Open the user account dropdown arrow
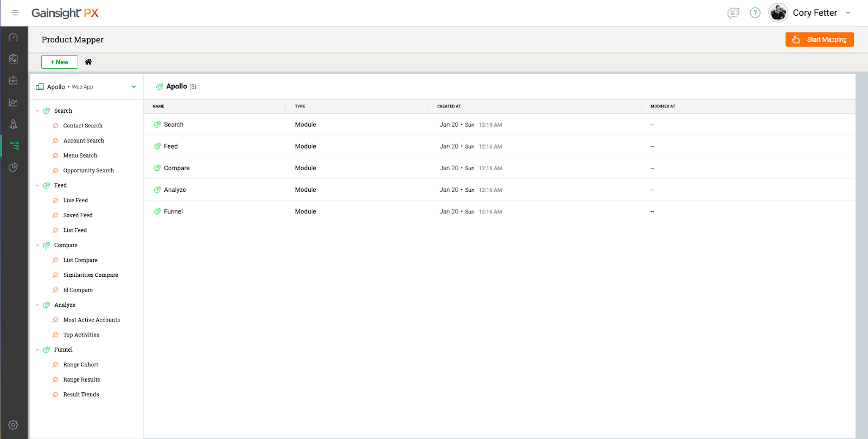Viewport: 868px width, 439px height. pos(848,13)
